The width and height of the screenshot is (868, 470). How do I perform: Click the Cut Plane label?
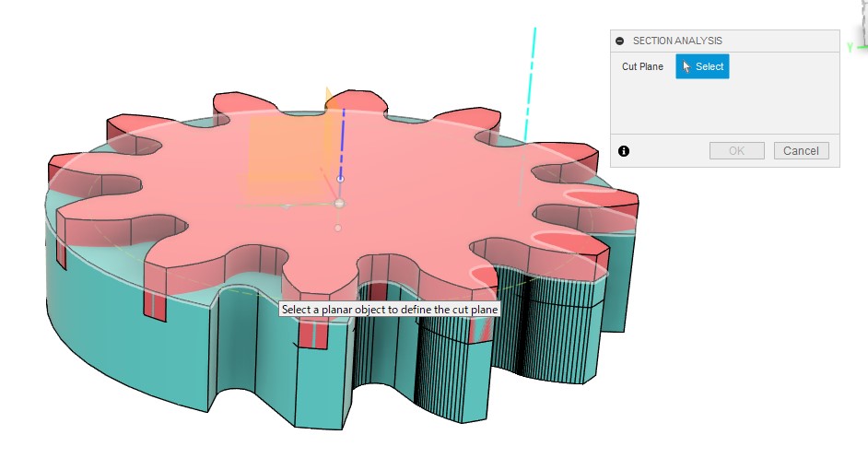[642, 66]
